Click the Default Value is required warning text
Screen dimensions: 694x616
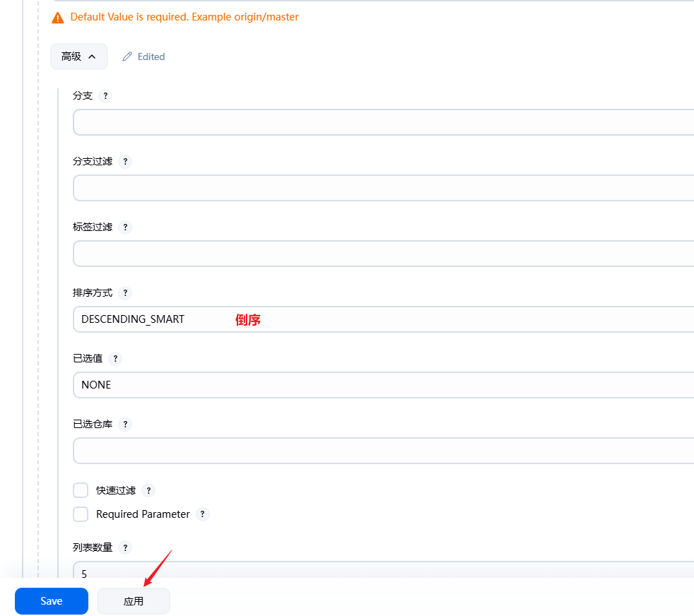(184, 17)
